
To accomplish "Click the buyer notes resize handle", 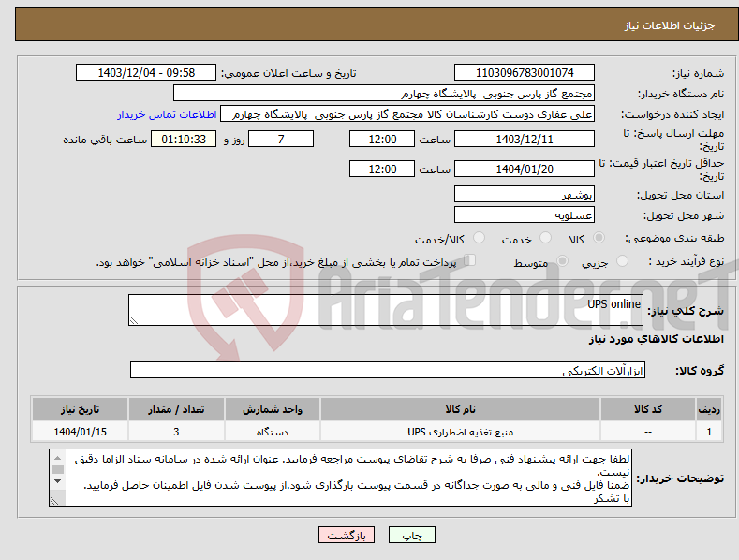I will click(54, 502).
